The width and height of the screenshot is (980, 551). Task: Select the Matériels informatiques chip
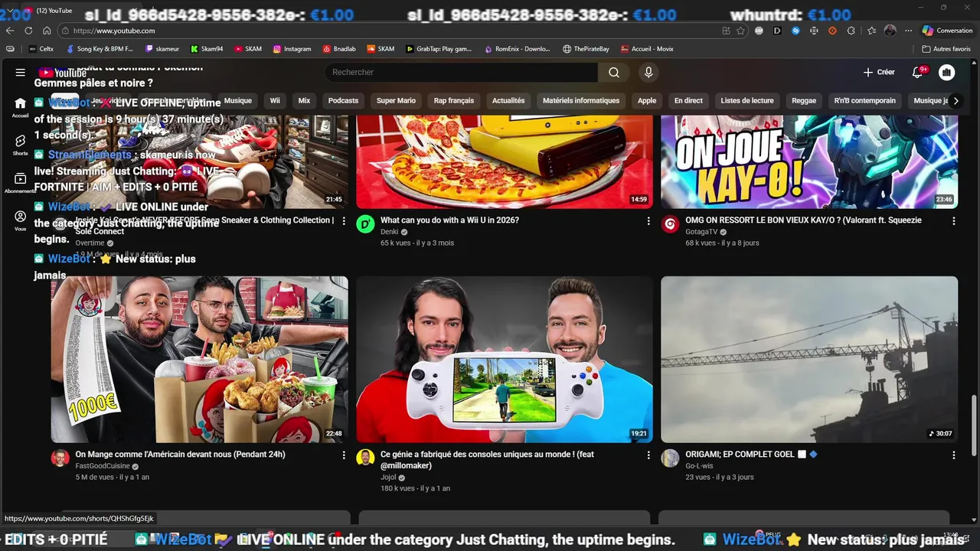pos(581,100)
